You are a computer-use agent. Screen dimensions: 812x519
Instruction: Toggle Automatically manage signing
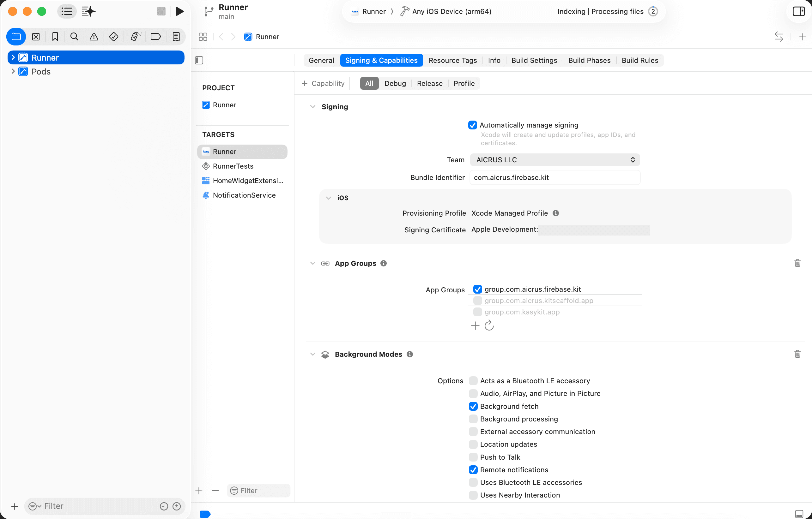pos(472,125)
